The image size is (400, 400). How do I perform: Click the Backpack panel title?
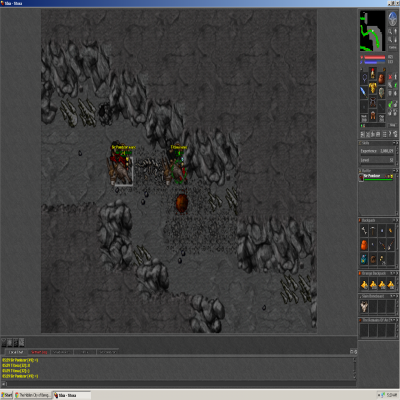tap(368, 220)
